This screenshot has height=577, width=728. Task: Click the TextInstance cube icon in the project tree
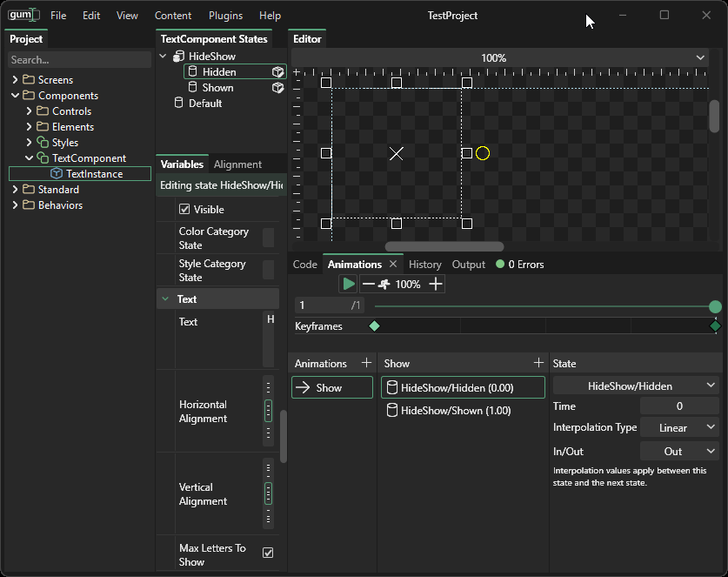[x=57, y=174]
